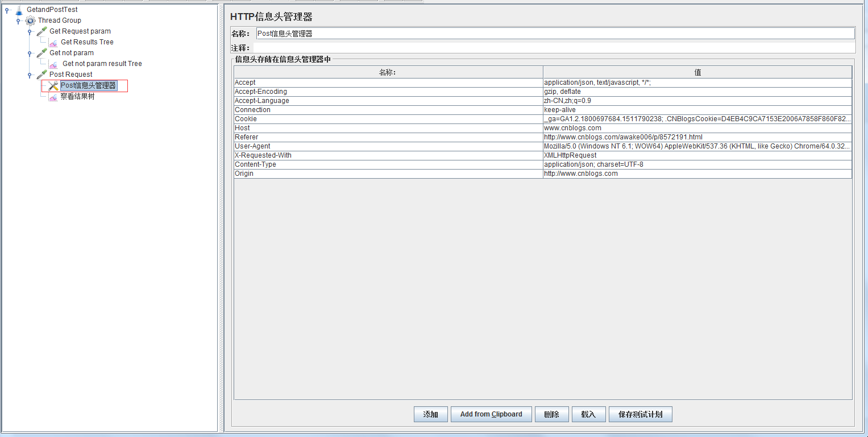Click the Add from Clipboard button
Image resolution: width=868 pixels, height=437 pixels.
point(491,414)
